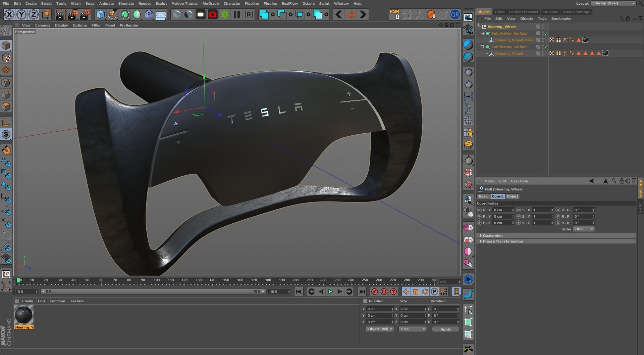Open the Order HPB dropdown
644x355 pixels.
pyautogui.click(x=584, y=229)
